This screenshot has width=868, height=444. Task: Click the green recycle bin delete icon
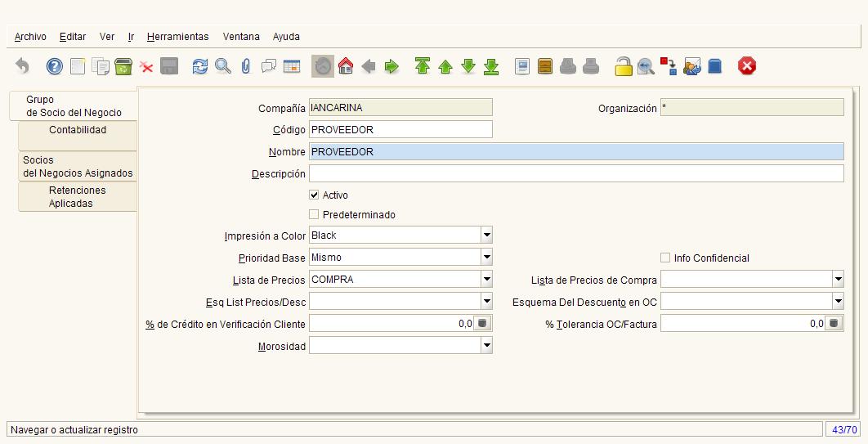click(123, 66)
